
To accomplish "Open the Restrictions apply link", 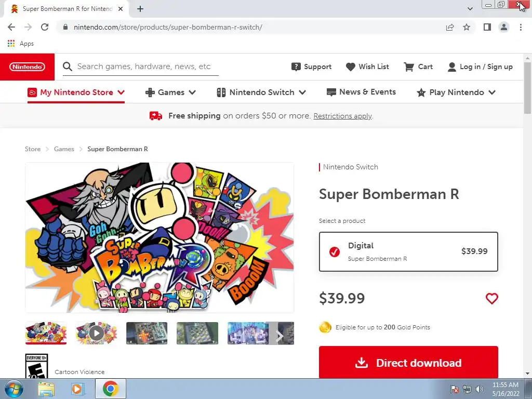I will pos(342,116).
